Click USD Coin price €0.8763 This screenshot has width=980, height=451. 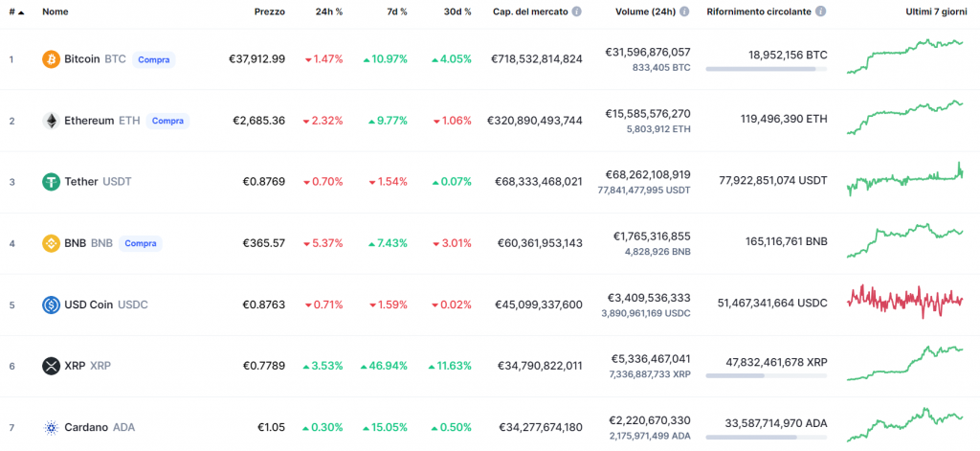pos(264,304)
